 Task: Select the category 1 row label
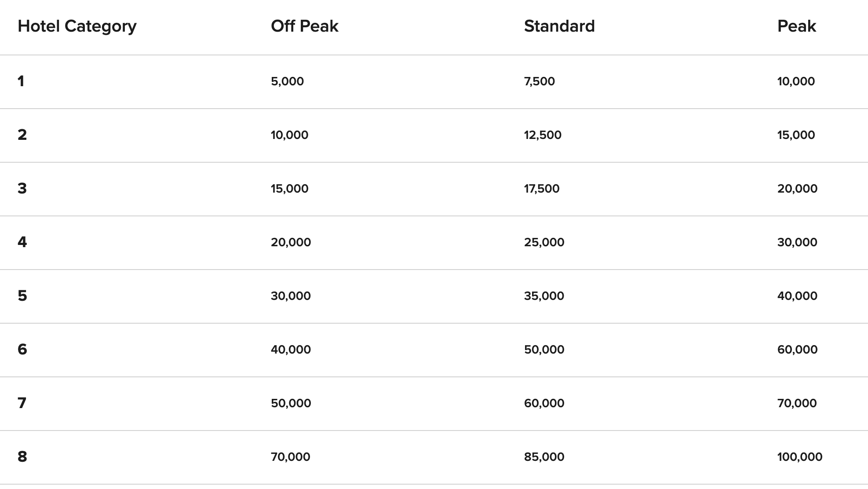[x=21, y=81]
